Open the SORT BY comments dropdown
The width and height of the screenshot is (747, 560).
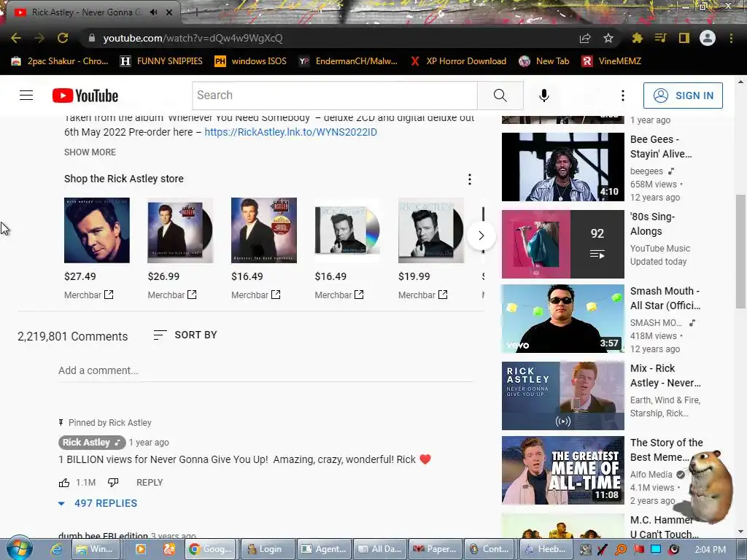pos(185,335)
